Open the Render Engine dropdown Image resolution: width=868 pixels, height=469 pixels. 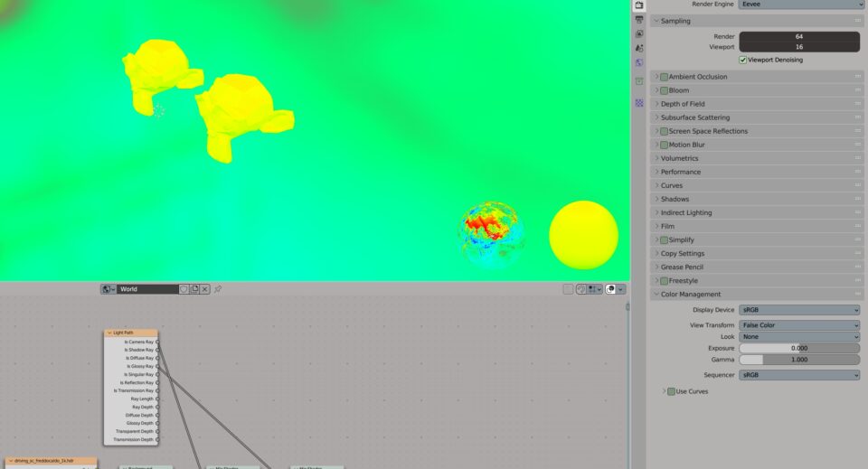pyautogui.click(x=799, y=5)
